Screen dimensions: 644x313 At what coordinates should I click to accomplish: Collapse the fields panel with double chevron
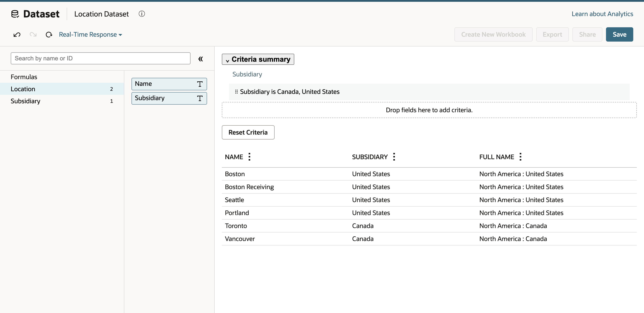click(x=201, y=59)
